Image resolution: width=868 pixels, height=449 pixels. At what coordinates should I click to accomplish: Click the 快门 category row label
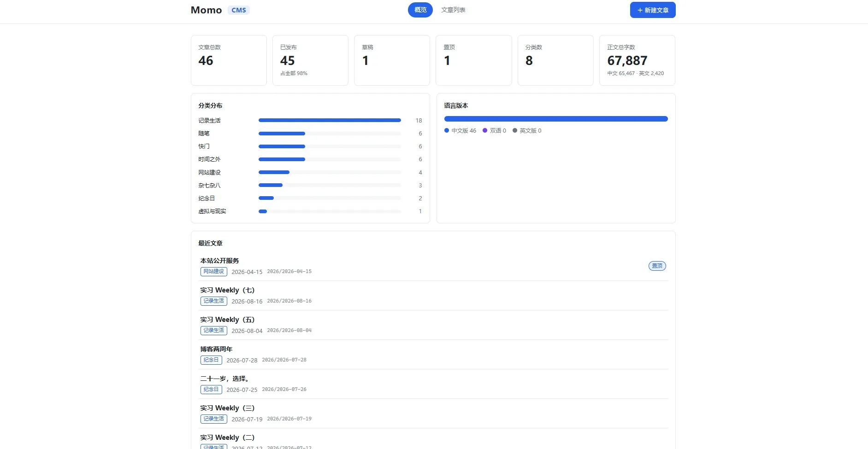[x=204, y=146]
